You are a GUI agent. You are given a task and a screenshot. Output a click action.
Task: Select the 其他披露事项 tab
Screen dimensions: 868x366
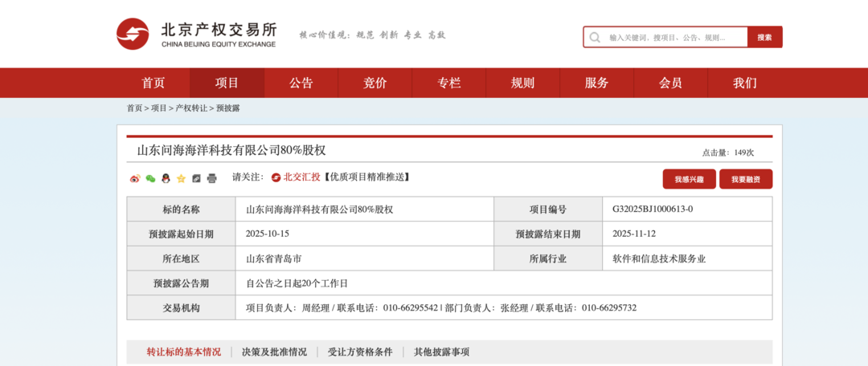point(441,352)
